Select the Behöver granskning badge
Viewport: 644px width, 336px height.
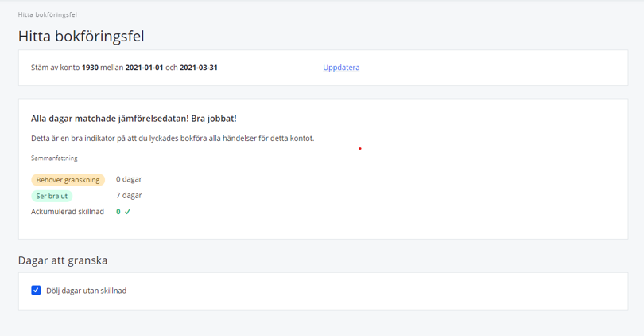pyautogui.click(x=68, y=180)
